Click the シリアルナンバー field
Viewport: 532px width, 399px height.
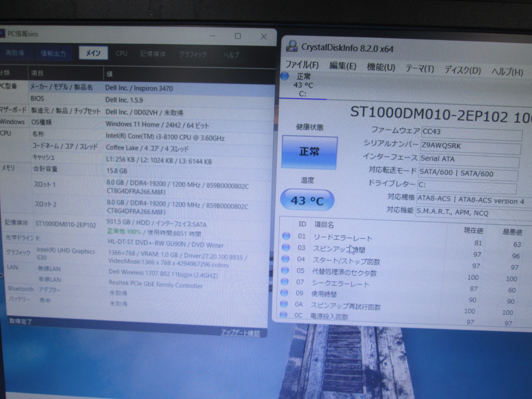[x=470, y=147]
